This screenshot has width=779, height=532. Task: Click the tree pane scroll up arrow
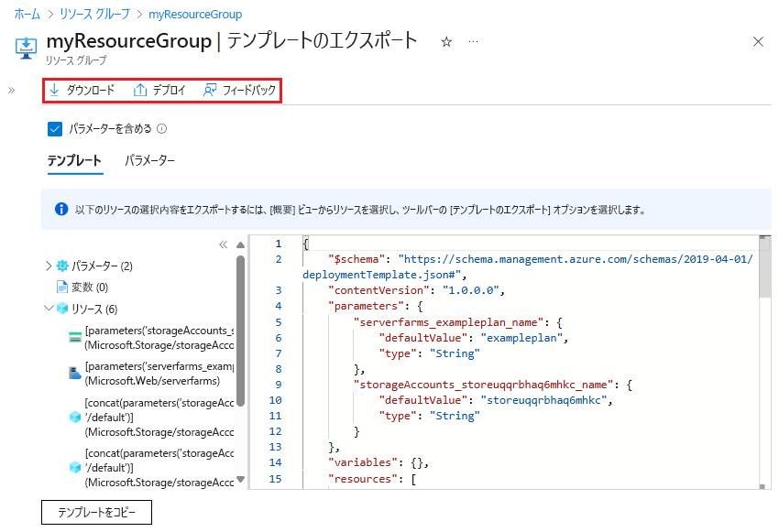(240, 244)
